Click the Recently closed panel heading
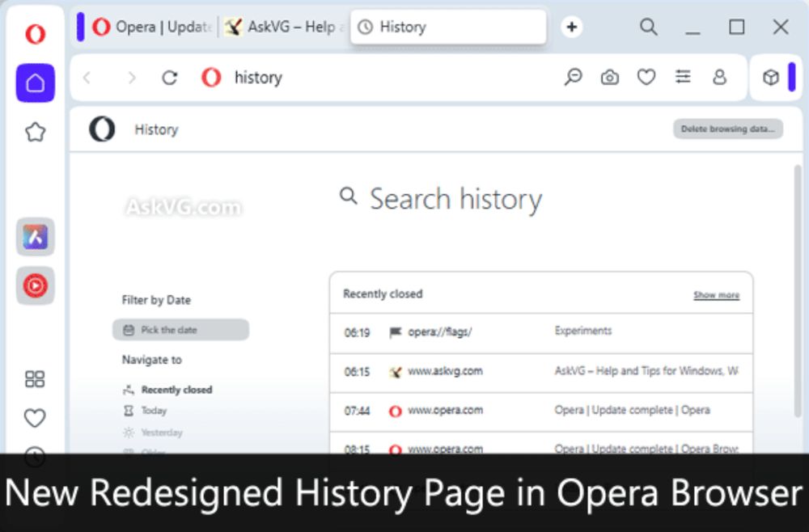This screenshot has width=809, height=532. [x=383, y=293]
